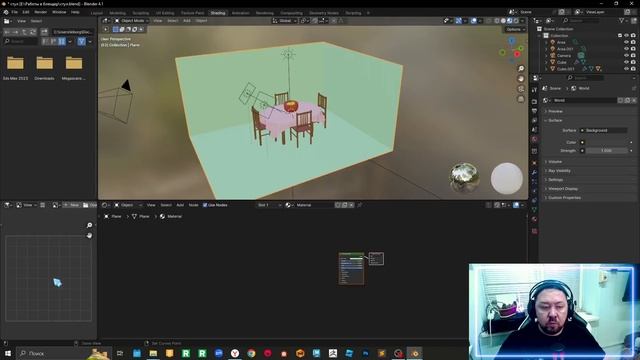Select solid viewport shading icon

503,20
